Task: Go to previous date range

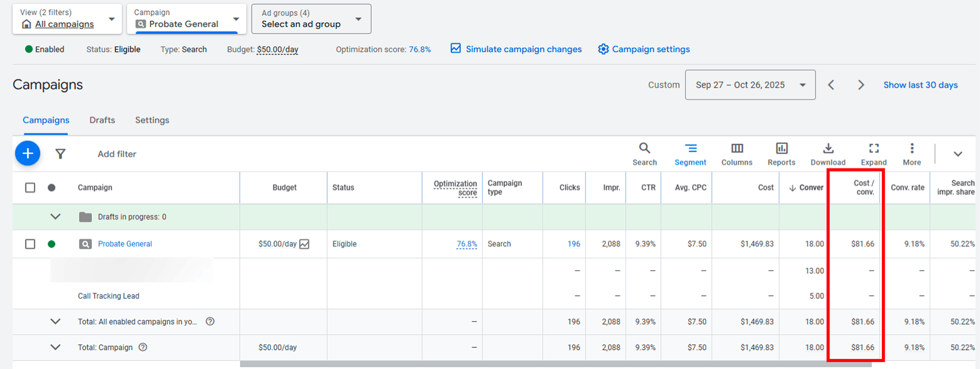Action: [x=831, y=85]
